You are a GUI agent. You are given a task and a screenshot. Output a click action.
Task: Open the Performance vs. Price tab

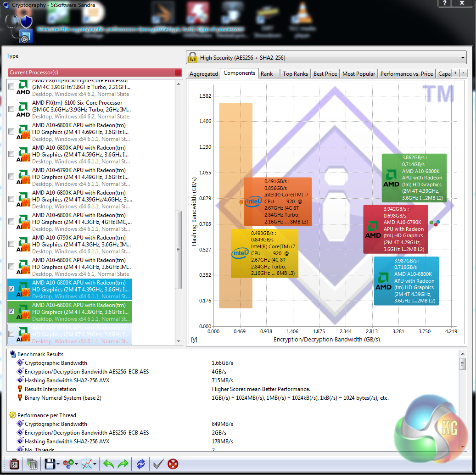click(406, 73)
